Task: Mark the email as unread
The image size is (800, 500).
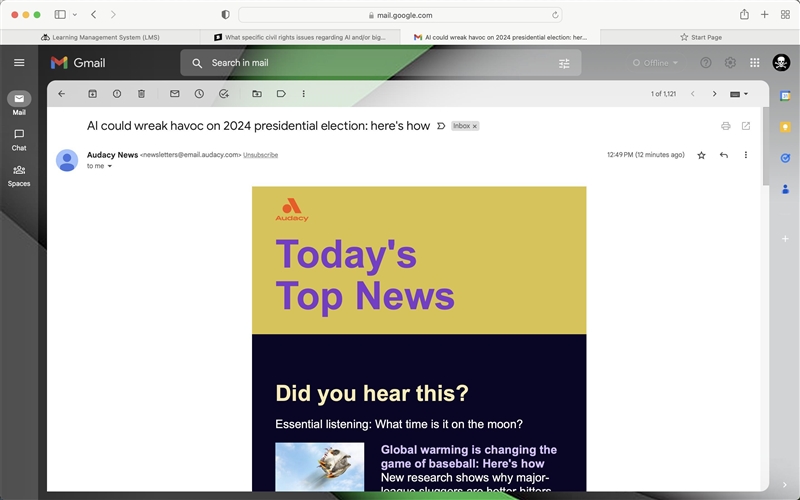Action: point(174,94)
